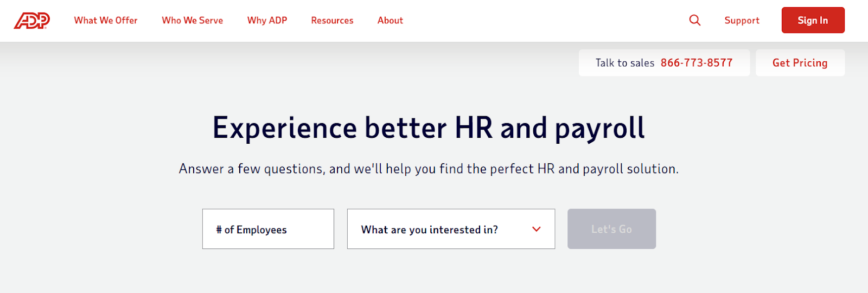This screenshot has width=868, height=293.
Task: Focus the # of Employees field
Action: (268, 229)
